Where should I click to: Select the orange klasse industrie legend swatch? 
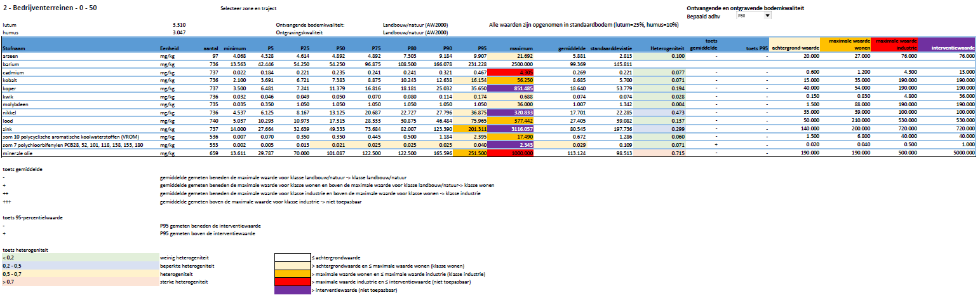pos(293,273)
